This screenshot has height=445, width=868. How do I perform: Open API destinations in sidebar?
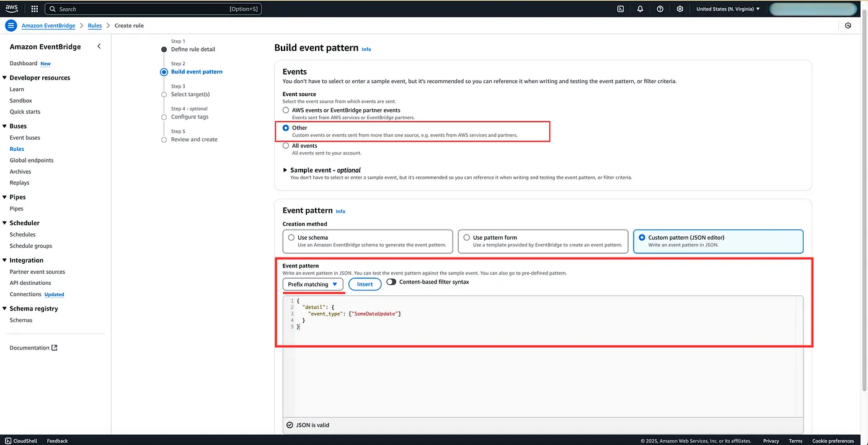pyautogui.click(x=30, y=283)
